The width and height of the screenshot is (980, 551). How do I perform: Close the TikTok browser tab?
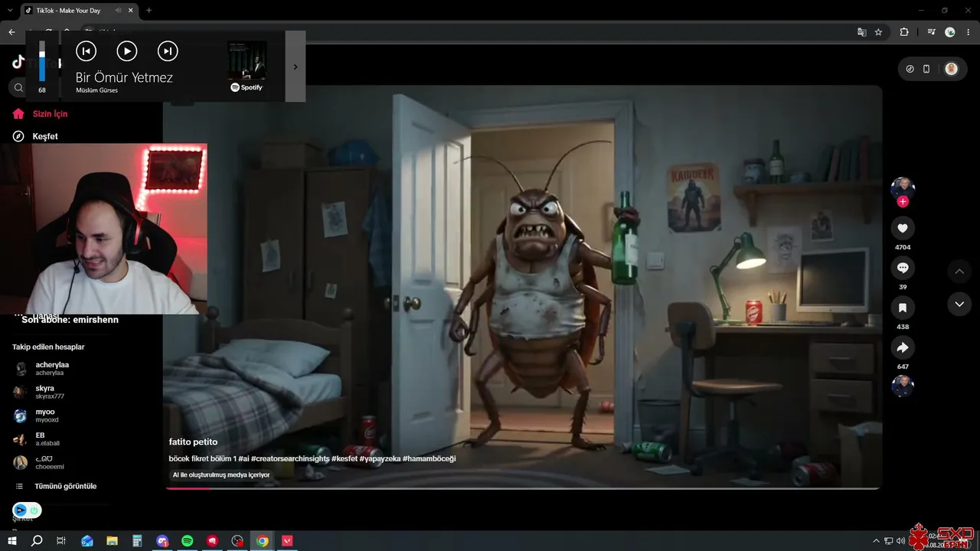131,11
